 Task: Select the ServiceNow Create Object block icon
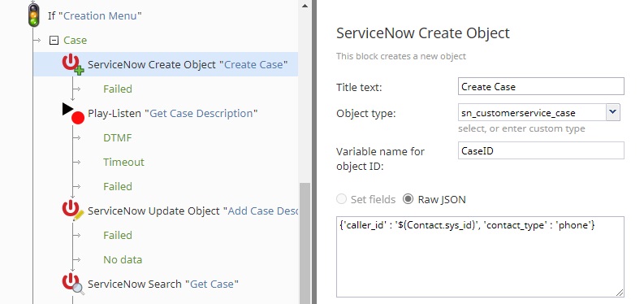click(73, 64)
